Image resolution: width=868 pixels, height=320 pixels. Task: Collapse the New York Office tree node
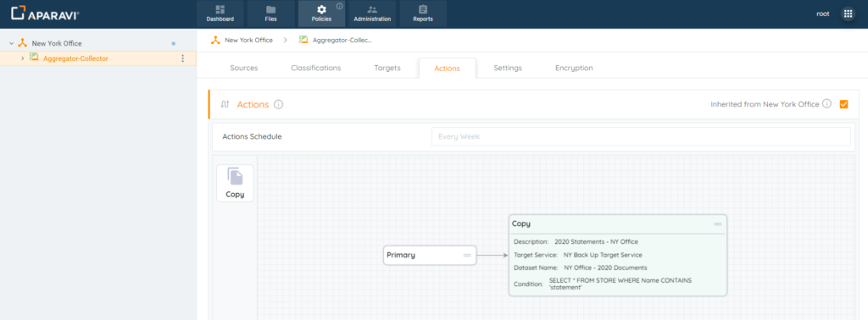pos(11,43)
